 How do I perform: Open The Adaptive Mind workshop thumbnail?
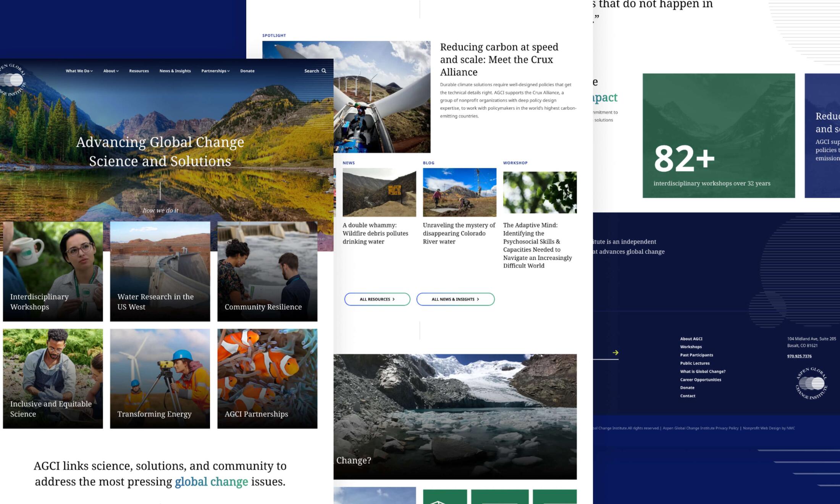tap(540, 192)
